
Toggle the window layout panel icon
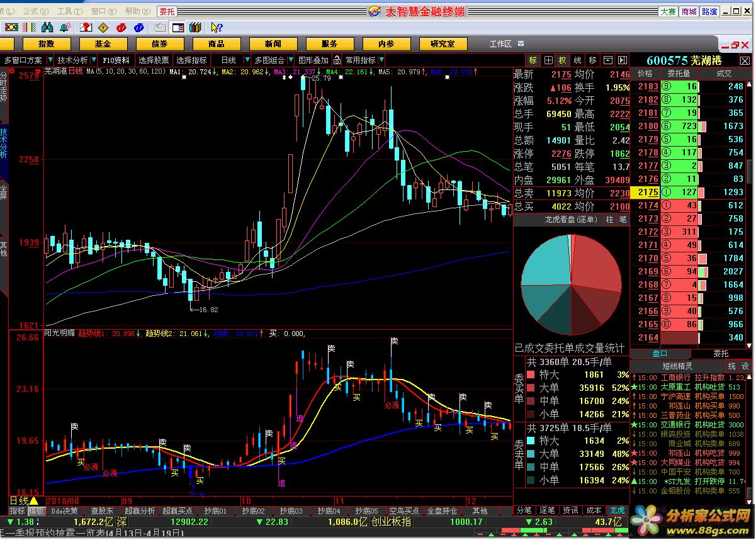178,28
